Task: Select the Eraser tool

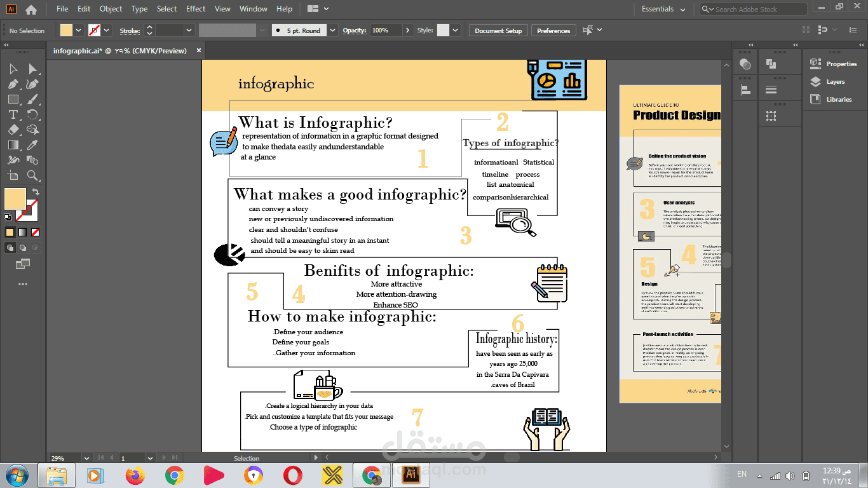Action: tap(13, 130)
